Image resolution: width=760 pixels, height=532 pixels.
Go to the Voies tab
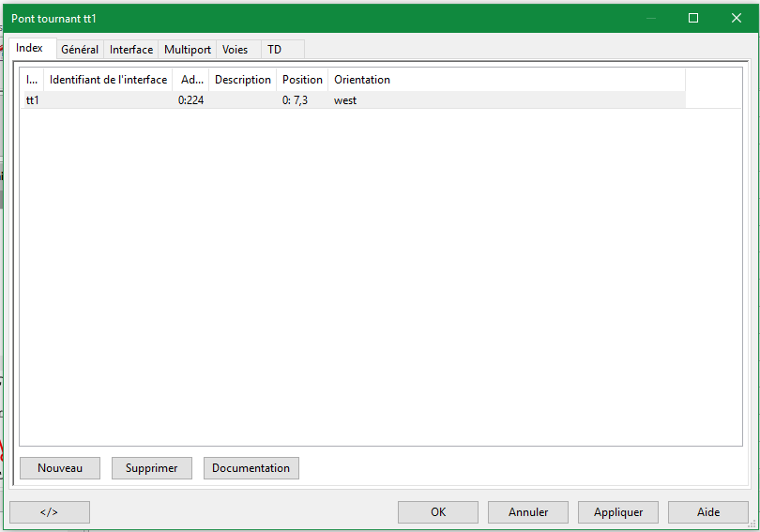click(x=235, y=50)
